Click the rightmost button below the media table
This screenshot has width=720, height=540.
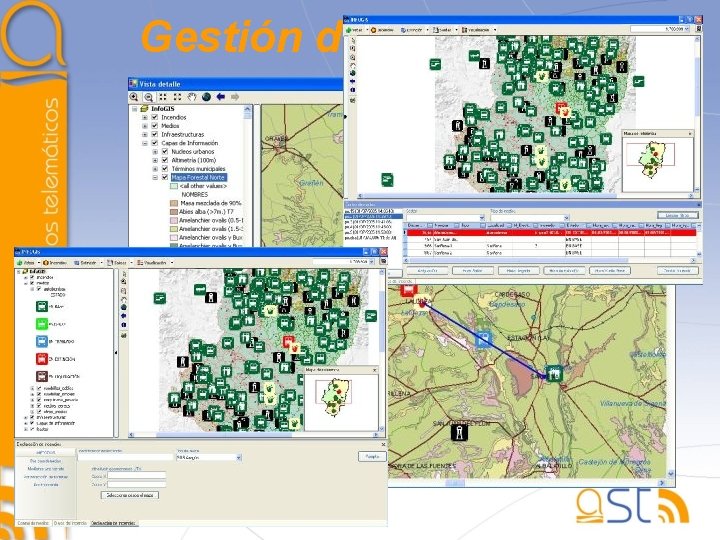click(x=677, y=270)
